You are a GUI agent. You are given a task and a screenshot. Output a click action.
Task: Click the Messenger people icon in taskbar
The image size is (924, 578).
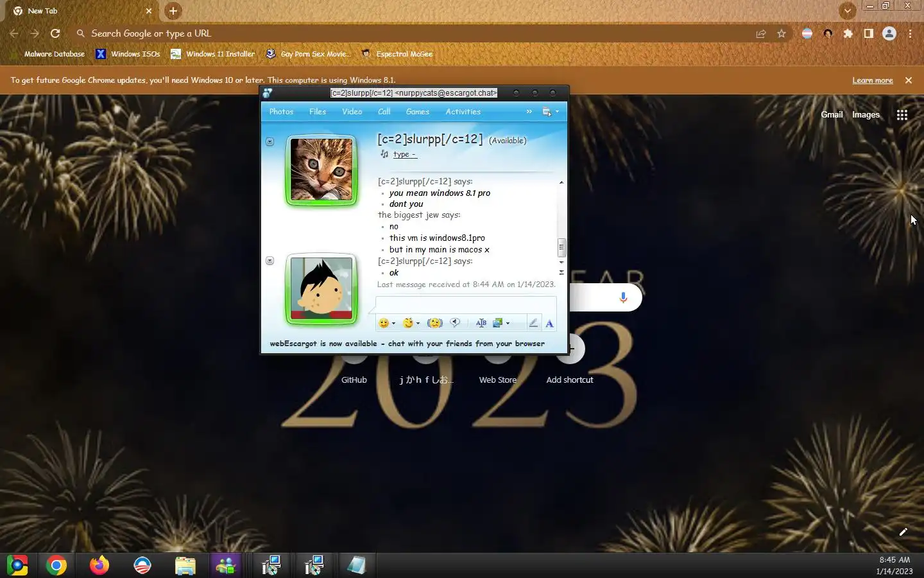point(226,565)
